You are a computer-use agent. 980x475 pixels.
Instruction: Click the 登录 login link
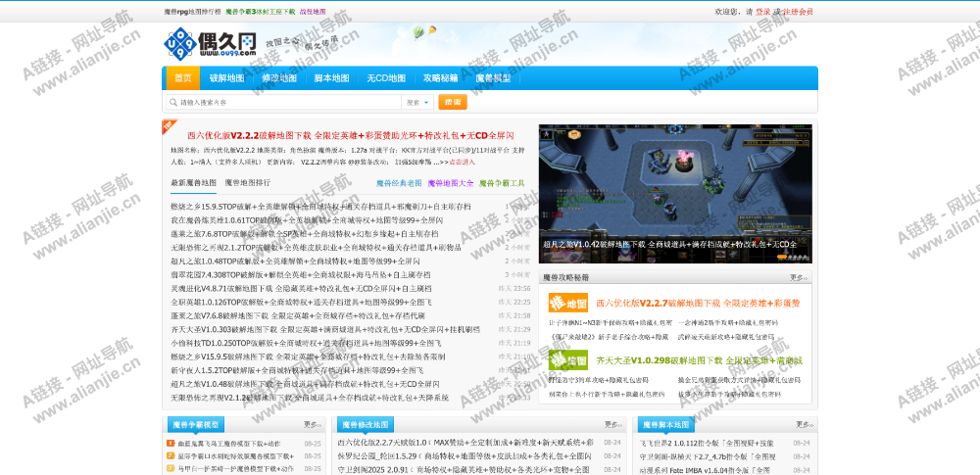click(762, 11)
